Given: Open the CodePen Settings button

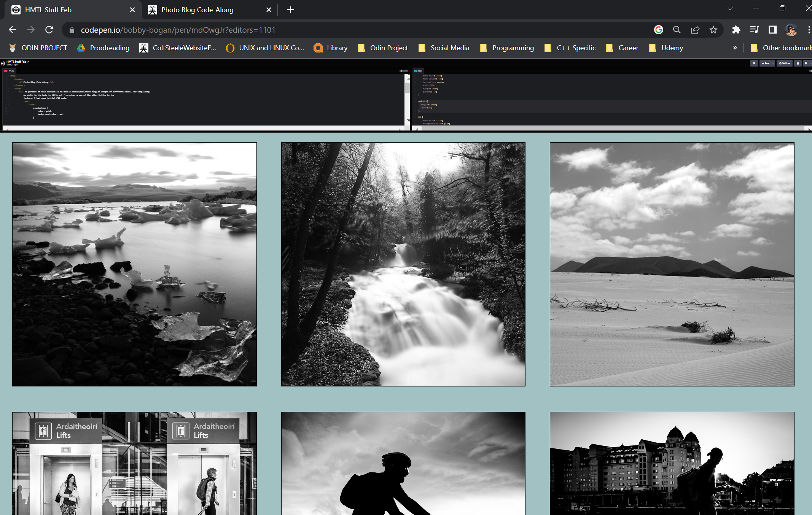Looking at the screenshot, I should [785, 63].
